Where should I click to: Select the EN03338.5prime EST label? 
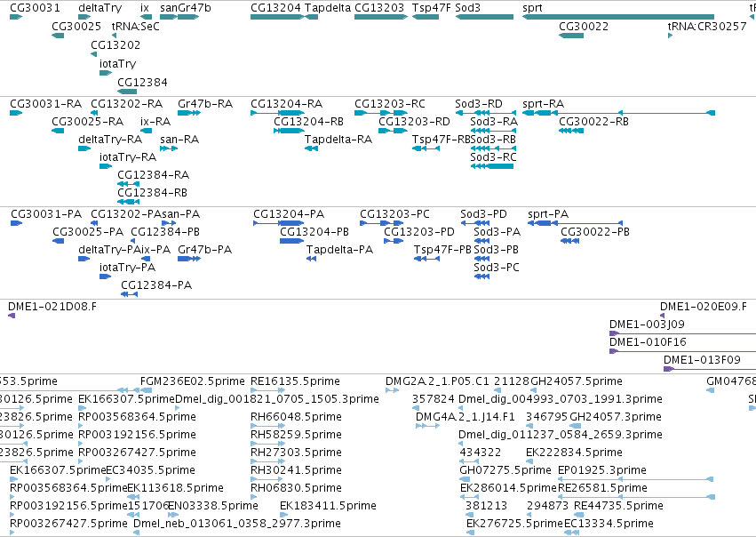(213, 506)
